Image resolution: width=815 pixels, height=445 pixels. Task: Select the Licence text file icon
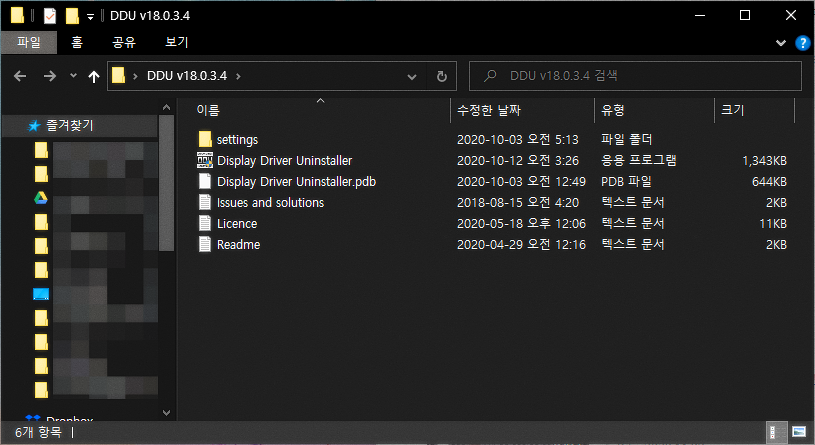[x=205, y=224]
